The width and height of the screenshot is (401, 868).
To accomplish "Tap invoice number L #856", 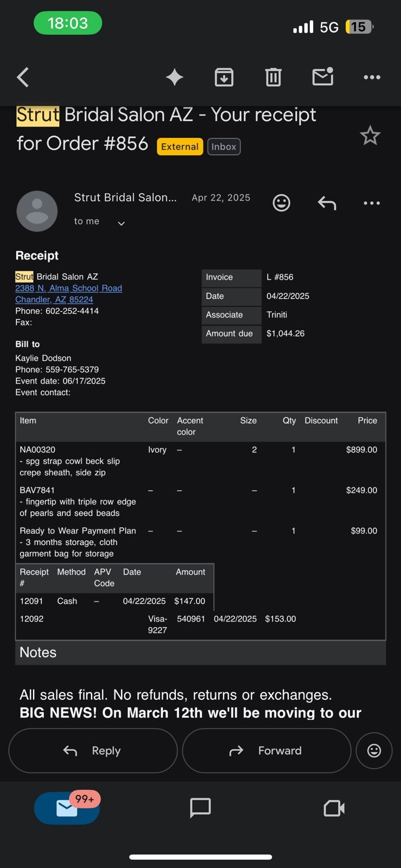I will (280, 277).
